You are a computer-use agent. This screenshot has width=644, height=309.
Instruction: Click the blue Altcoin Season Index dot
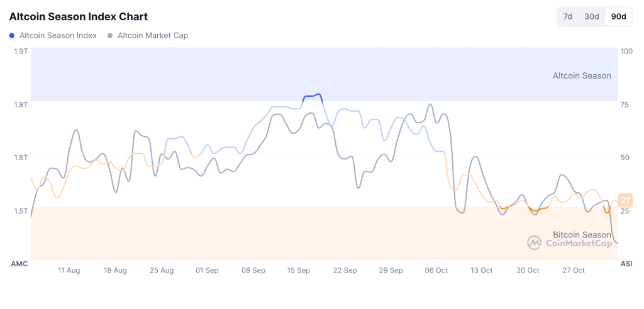pos(13,36)
